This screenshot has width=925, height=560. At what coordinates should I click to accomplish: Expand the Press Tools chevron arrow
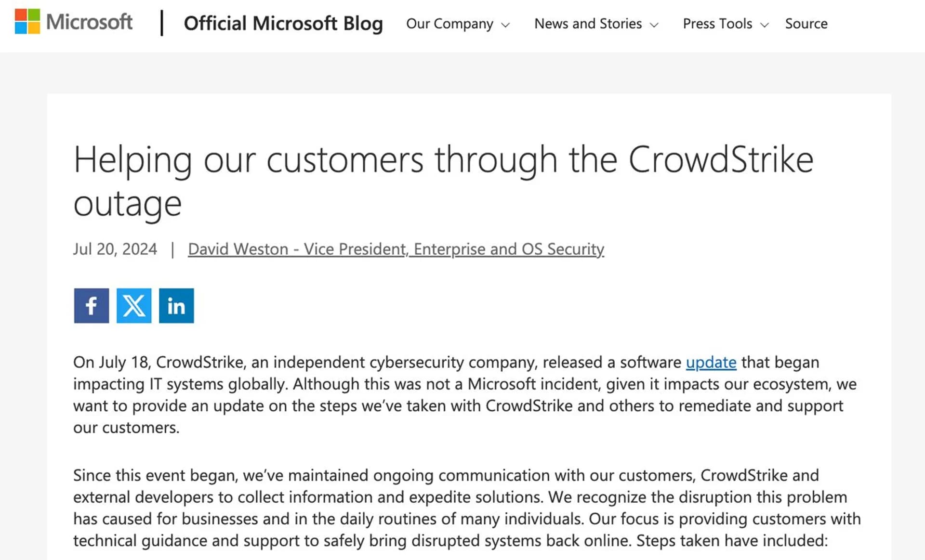pyautogui.click(x=765, y=25)
